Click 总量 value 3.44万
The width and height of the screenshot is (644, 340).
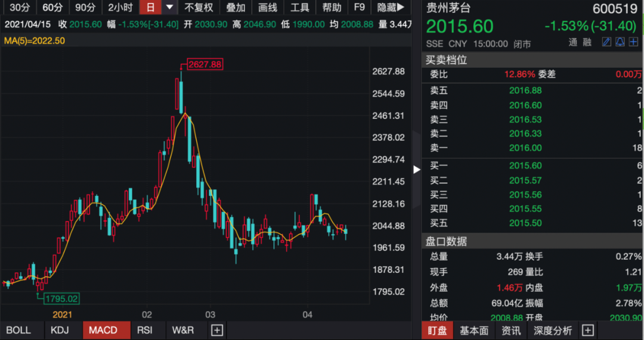coord(509,257)
